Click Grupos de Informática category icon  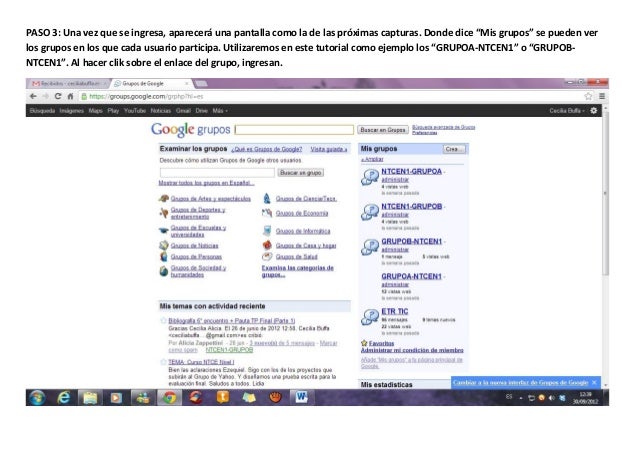point(267,231)
